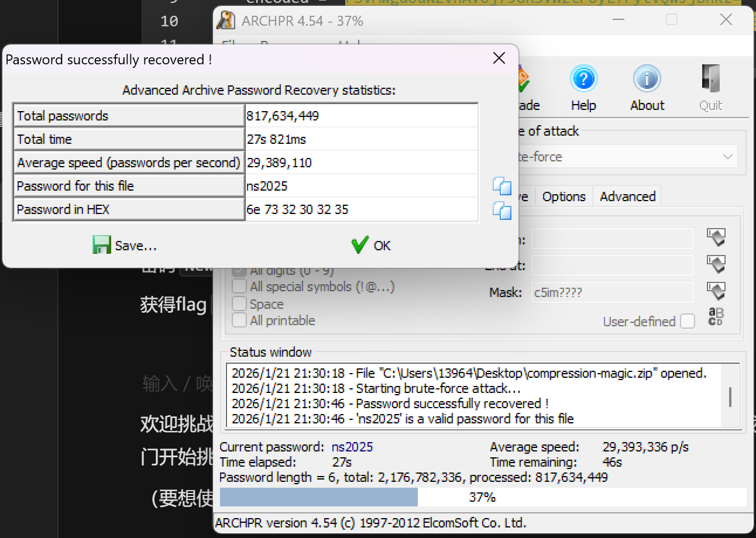The height and width of the screenshot is (538, 756).
Task: Click the icon beside the Start from field
Action: [716, 237]
